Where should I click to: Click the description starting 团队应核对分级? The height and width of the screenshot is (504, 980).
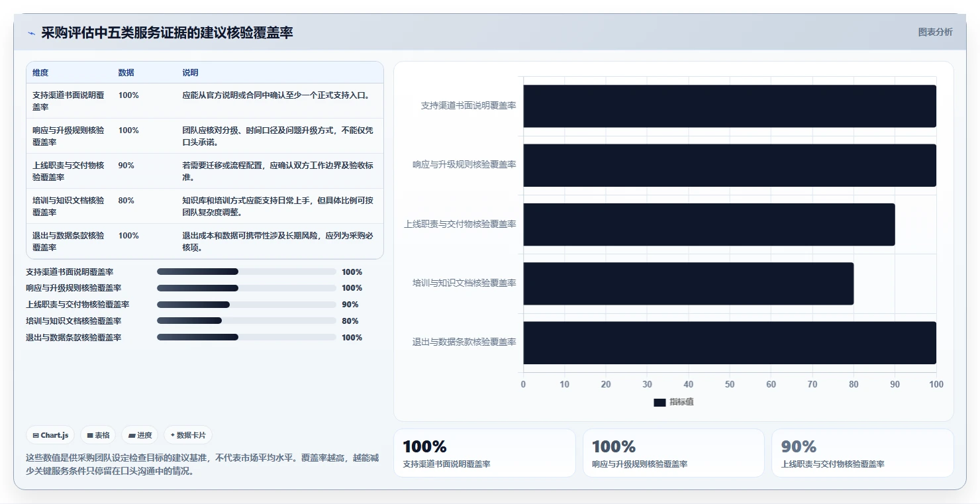[x=278, y=136]
